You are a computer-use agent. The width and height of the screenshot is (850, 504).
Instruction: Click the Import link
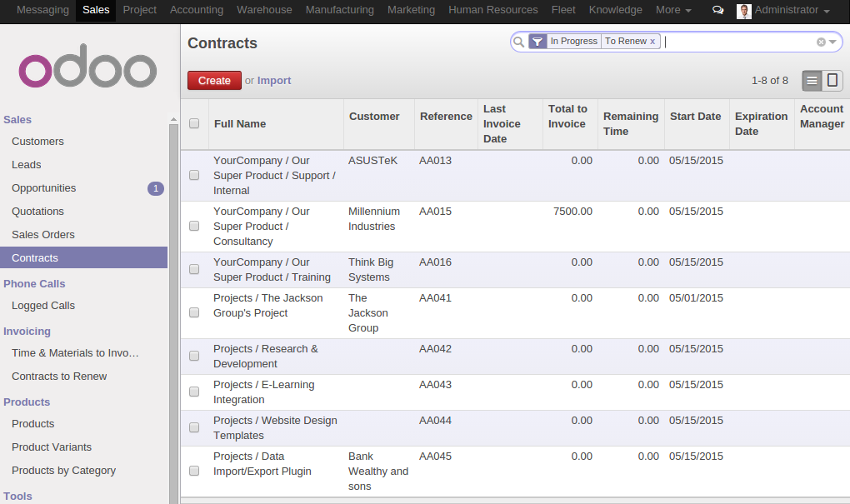pyautogui.click(x=274, y=81)
